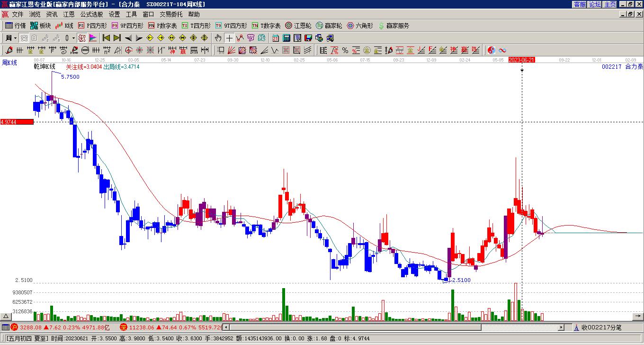Click the 周K线 period label
The height and width of the screenshot is (345, 644).
pos(9,63)
